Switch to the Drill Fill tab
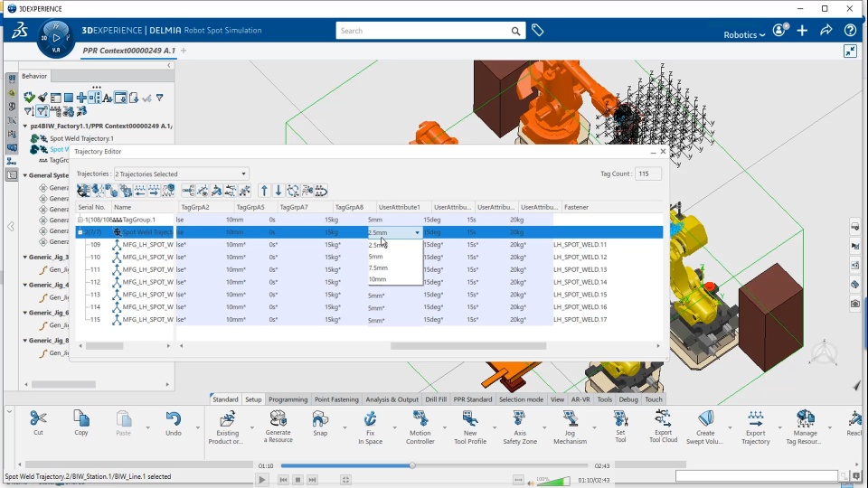 click(436, 399)
